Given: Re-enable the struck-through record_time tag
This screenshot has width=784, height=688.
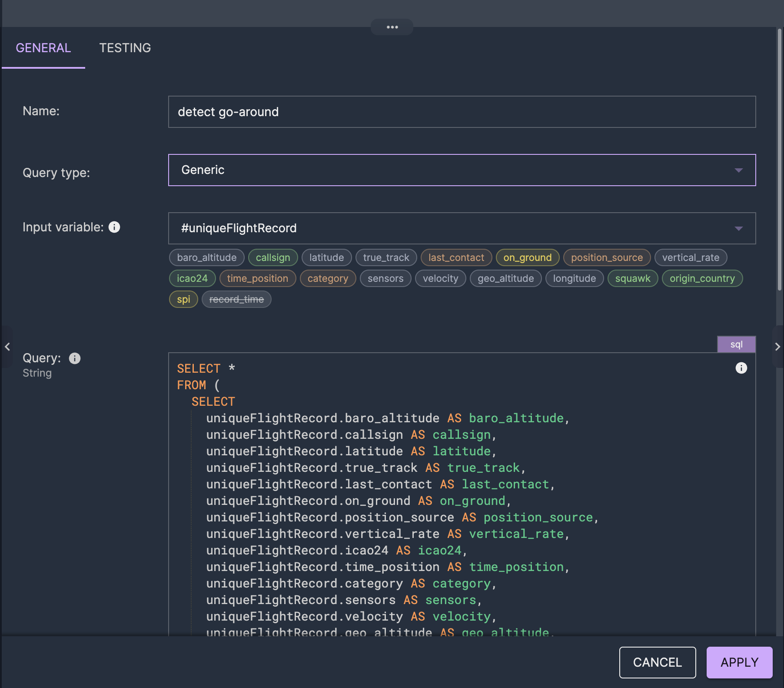Looking at the screenshot, I should [236, 299].
